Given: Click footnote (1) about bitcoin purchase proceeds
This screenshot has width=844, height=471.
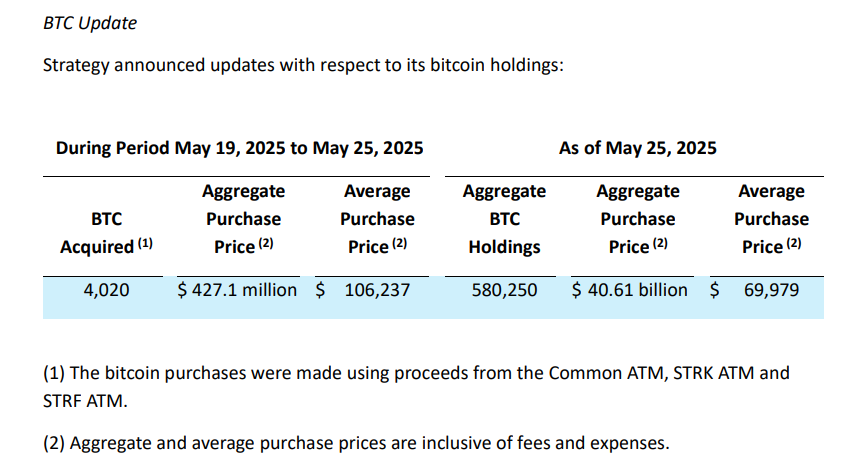Looking at the screenshot, I should [x=415, y=373].
